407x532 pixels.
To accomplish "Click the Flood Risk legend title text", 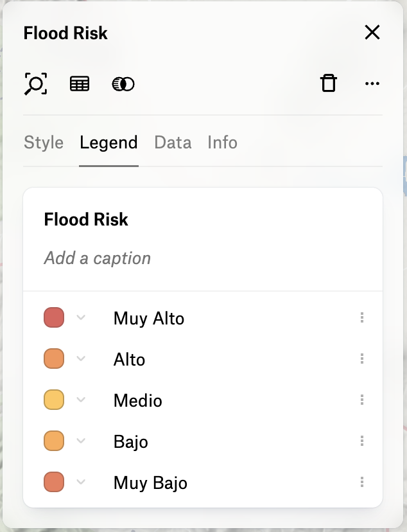I will pos(86,219).
